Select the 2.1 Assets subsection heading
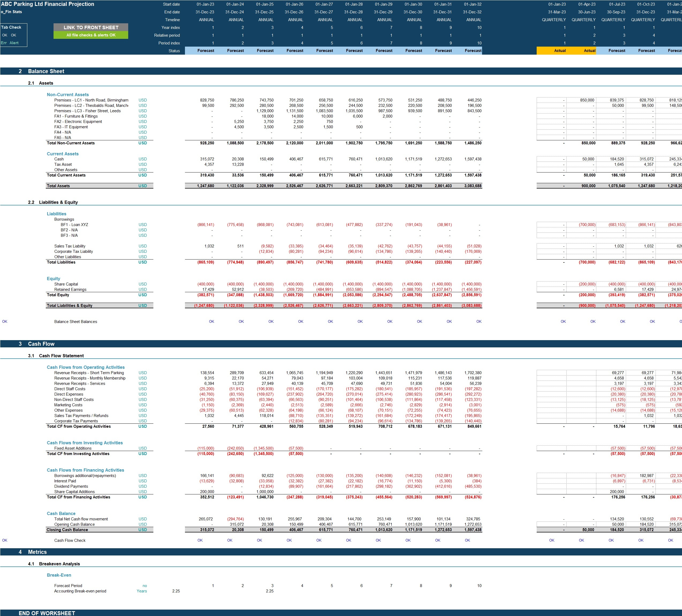This screenshot has width=682, height=616. pos(41,83)
